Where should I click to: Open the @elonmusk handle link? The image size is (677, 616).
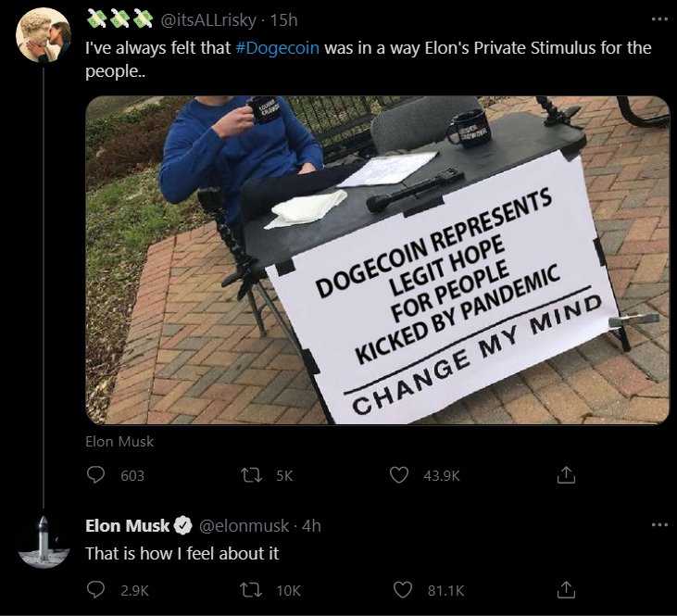tap(242, 526)
